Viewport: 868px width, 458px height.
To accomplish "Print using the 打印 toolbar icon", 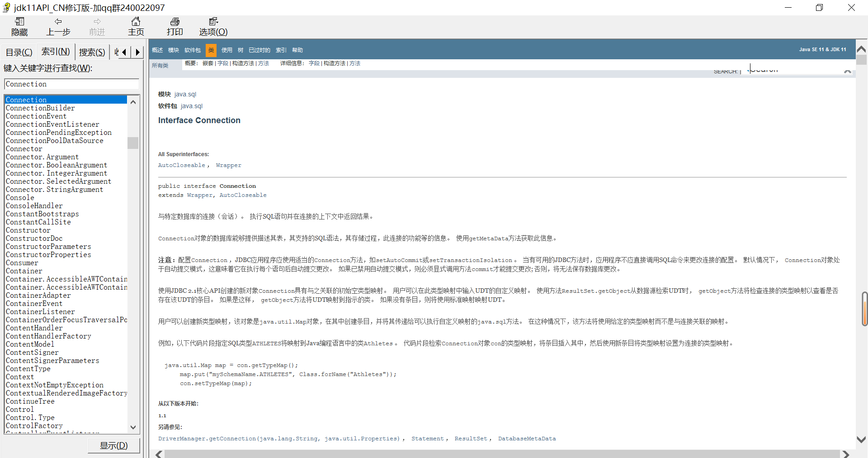I will click(x=175, y=27).
